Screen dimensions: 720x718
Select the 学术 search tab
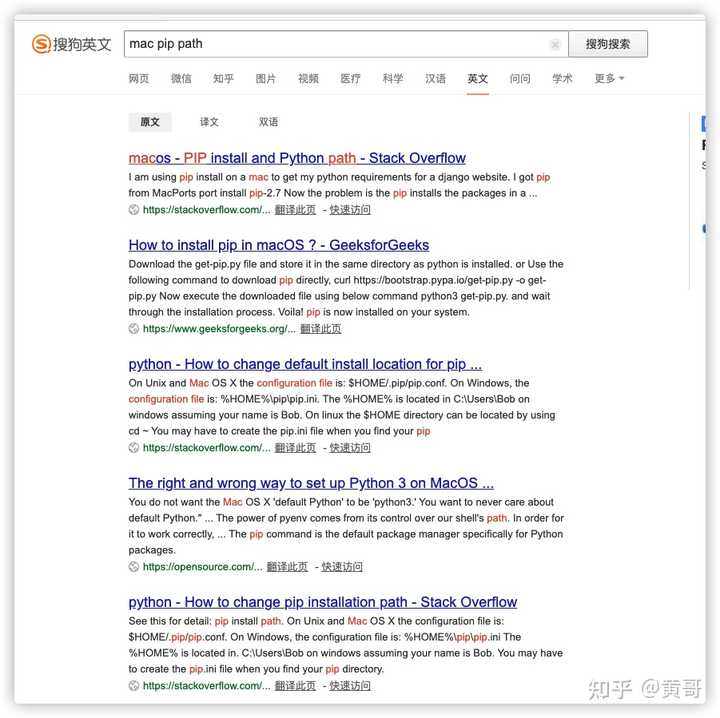562,79
